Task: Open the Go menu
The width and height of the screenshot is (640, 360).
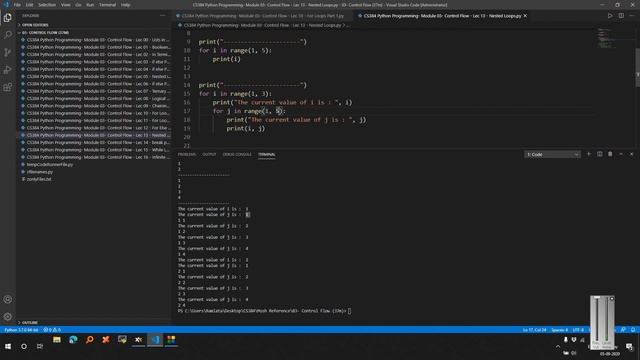Action: (x=78, y=5)
